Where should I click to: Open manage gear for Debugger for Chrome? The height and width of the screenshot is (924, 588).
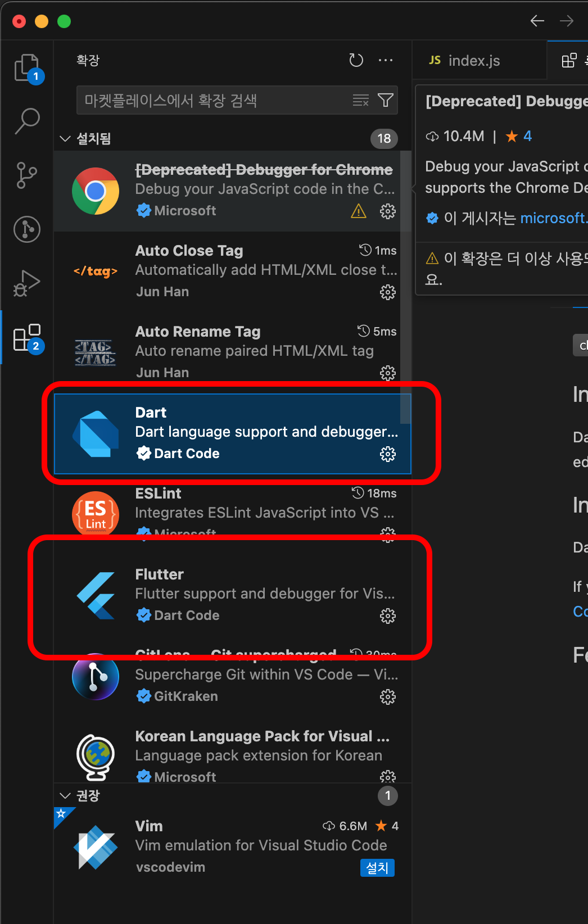pos(388,211)
